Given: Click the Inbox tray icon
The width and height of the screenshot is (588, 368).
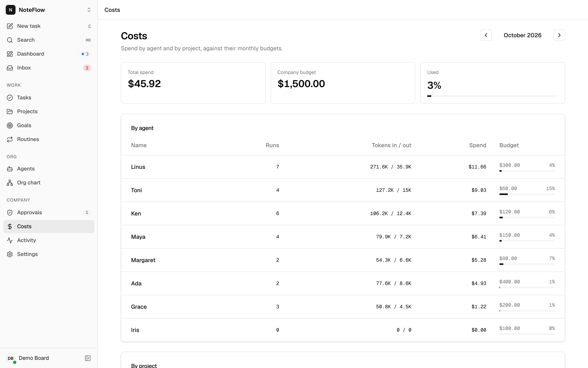Looking at the screenshot, I should point(10,68).
